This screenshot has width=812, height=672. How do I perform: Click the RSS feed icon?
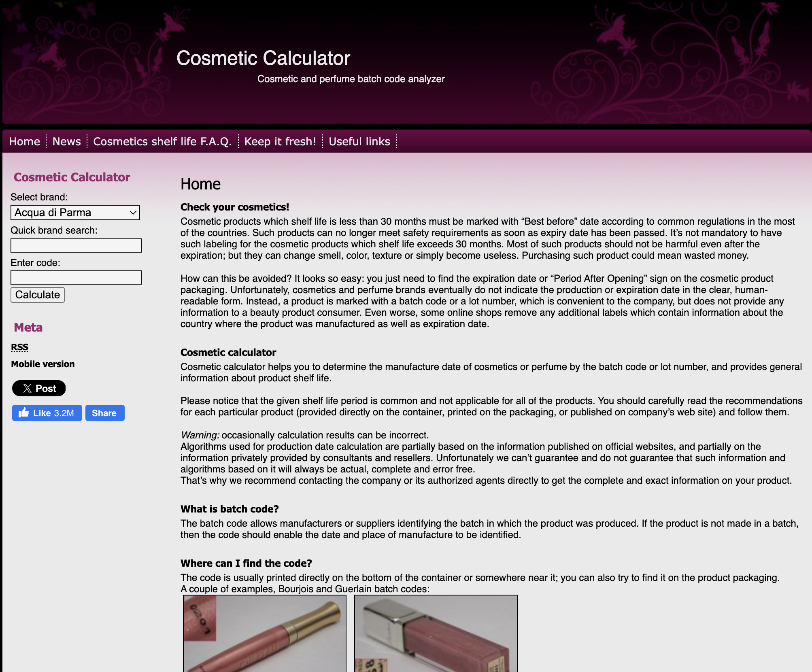(x=19, y=347)
